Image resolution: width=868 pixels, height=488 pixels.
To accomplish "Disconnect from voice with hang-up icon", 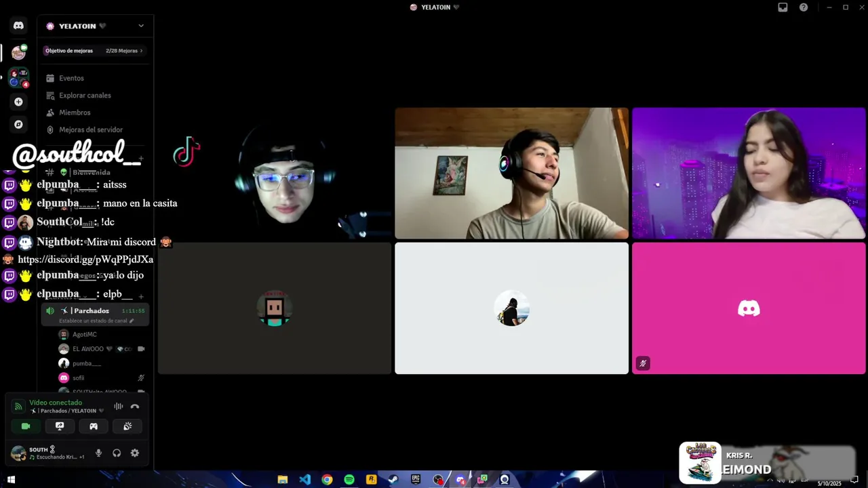I will tap(135, 407).
